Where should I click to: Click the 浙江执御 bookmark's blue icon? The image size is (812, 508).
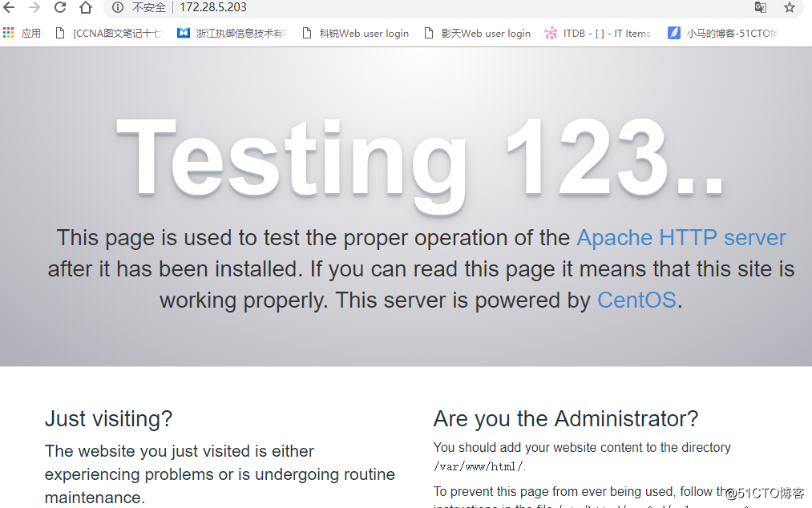(x=184, y=33)
